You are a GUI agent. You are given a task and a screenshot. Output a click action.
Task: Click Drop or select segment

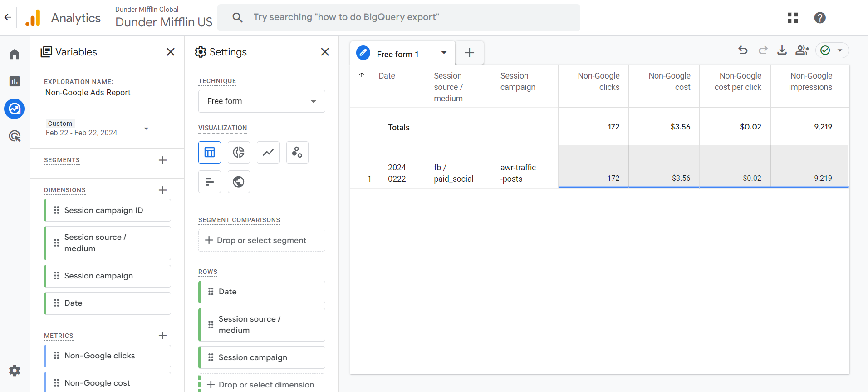click(x=262, y=240)
